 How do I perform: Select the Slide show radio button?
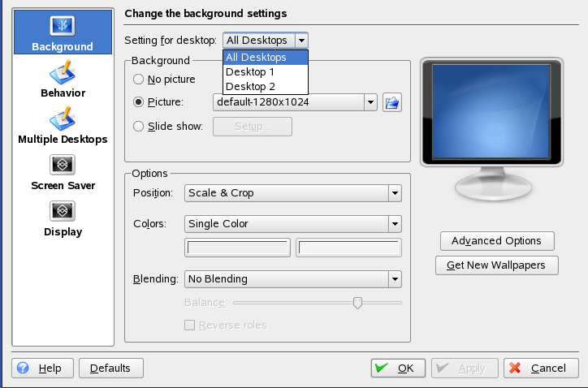pyautogui.click(x=138, y=127)
